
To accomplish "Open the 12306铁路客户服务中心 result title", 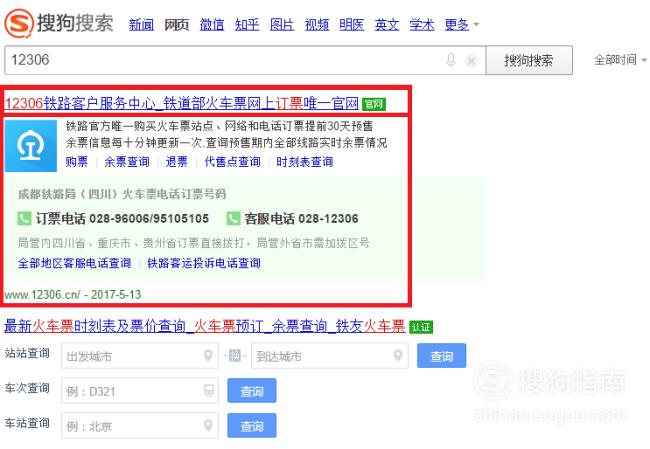I will (x=182, y=103).
